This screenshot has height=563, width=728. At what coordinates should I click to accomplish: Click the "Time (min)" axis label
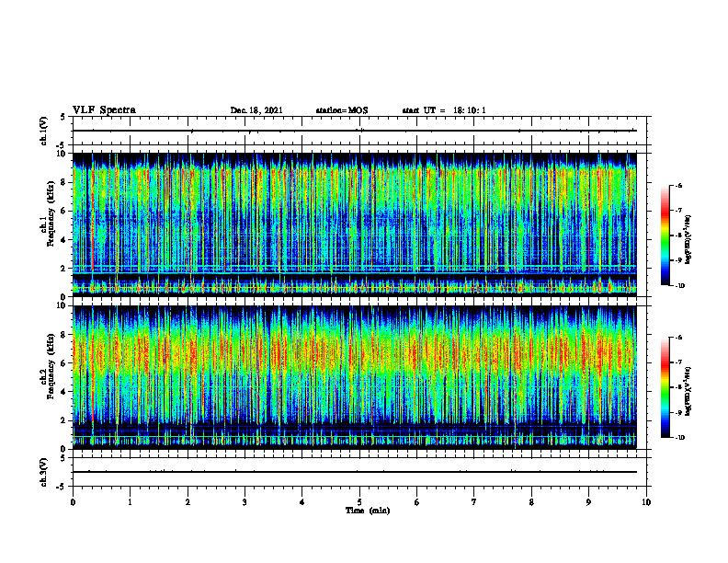click(368, 511)
